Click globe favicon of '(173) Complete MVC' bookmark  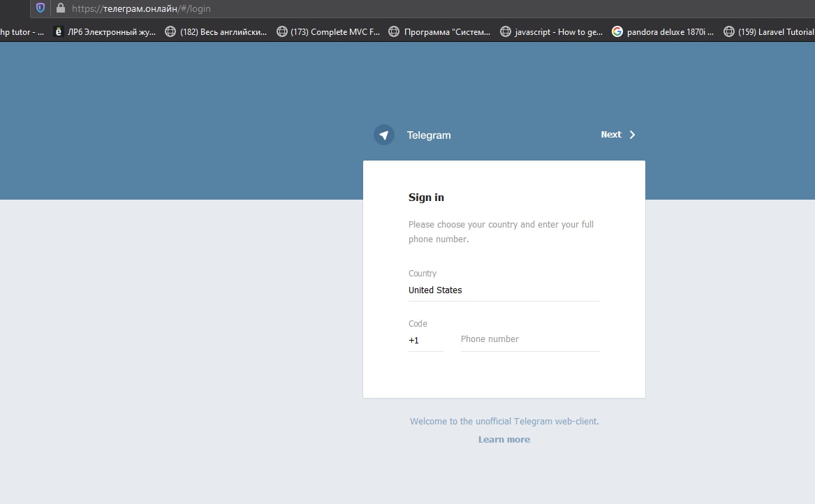click(x=281, y=31)
